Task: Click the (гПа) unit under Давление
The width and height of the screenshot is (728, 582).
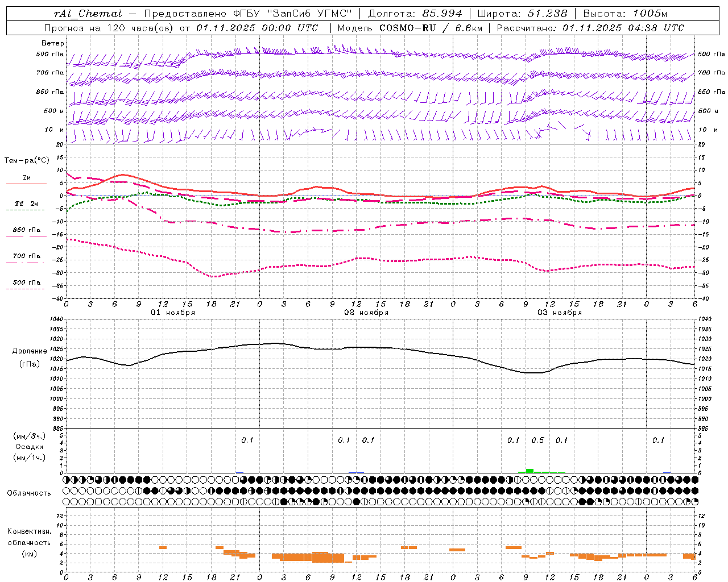Action: click(30, 364)
